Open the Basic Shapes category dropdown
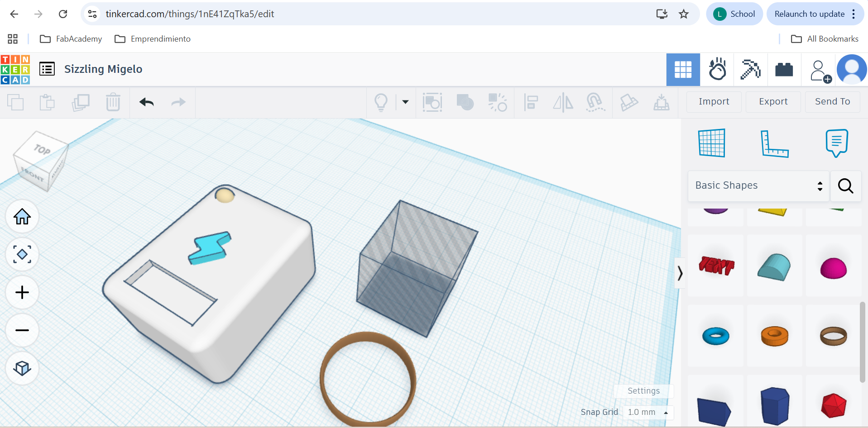 point(758,186)
